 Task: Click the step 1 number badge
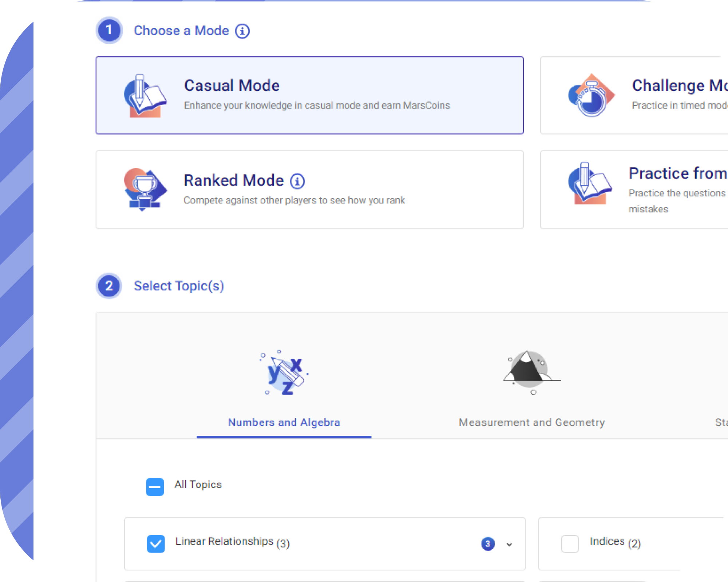coord(109,30)
